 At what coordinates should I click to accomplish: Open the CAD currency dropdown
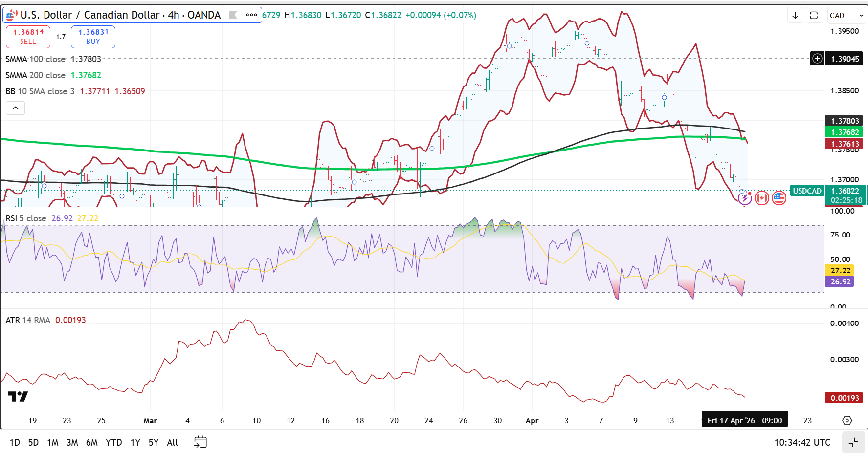pos(846,16)
